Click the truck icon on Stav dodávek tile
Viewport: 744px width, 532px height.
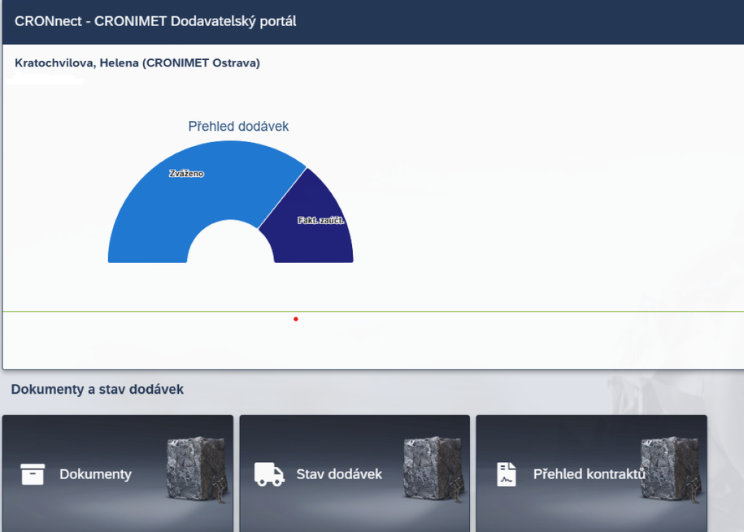click(x=269, y=474)
